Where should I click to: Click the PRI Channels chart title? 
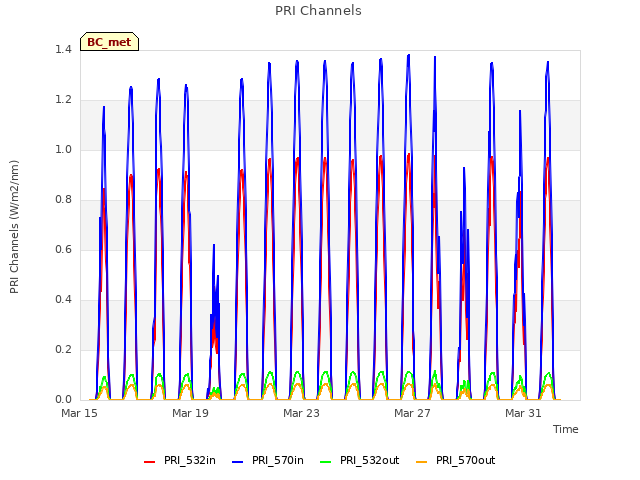pos(318,11)
